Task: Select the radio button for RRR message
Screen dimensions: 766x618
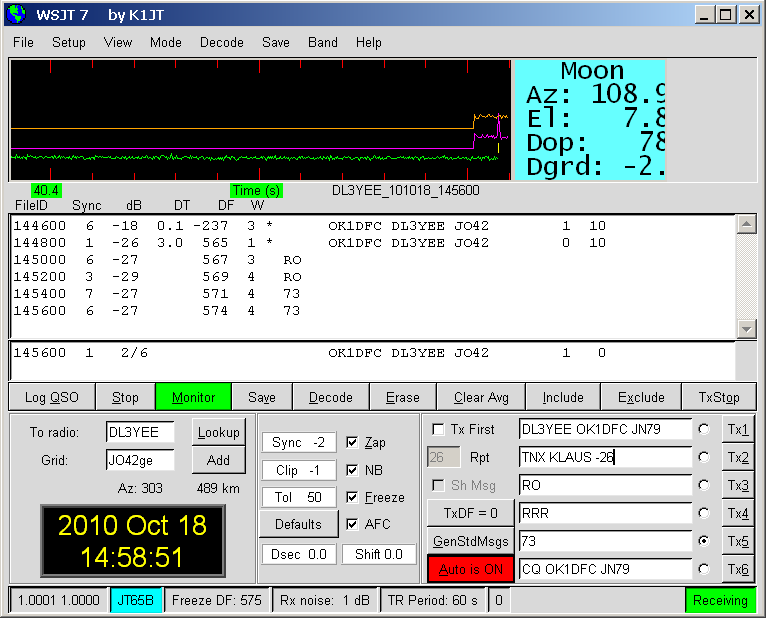Action: (x=704, y=513)
